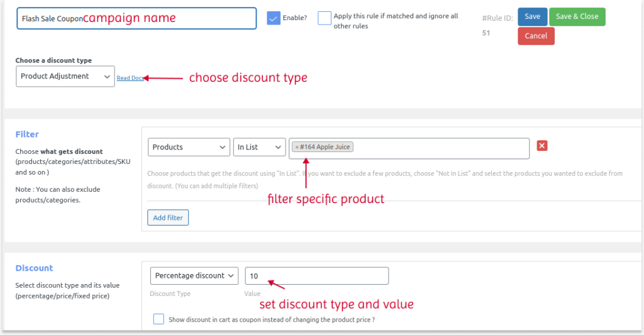The height and width of the screenshot is (335, 644).
Task: Enable show discount in cart as coupon
Action: [158, 319]
